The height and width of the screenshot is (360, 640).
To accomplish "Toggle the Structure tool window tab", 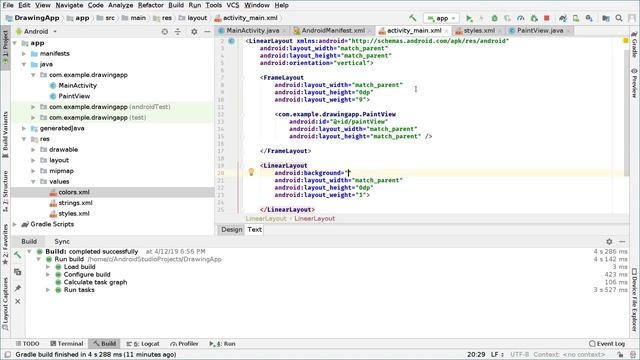I will (5, 190).
